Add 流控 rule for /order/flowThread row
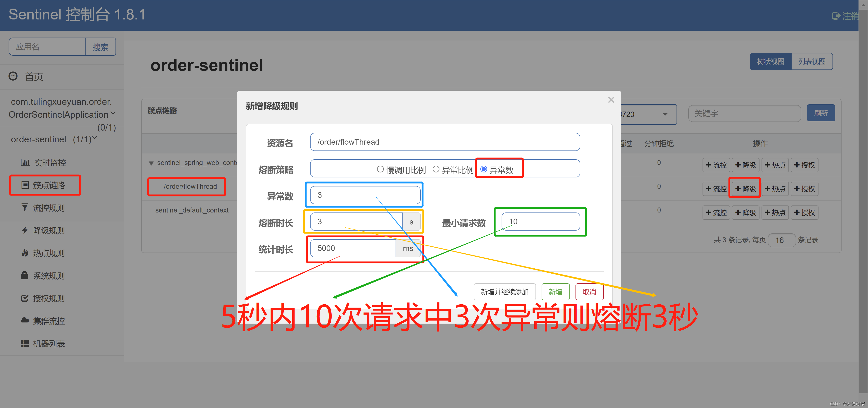This screenshot has height=408, width=868. 716,188
